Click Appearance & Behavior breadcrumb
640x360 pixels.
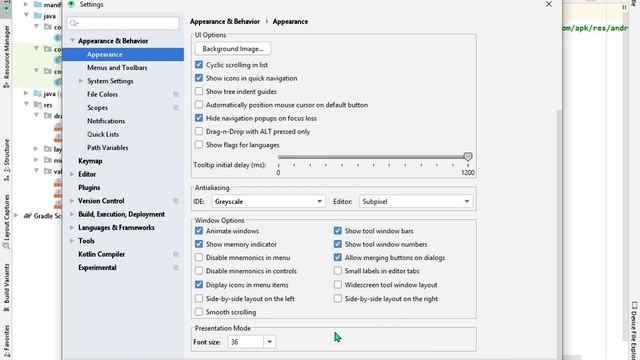click(225, 22)
